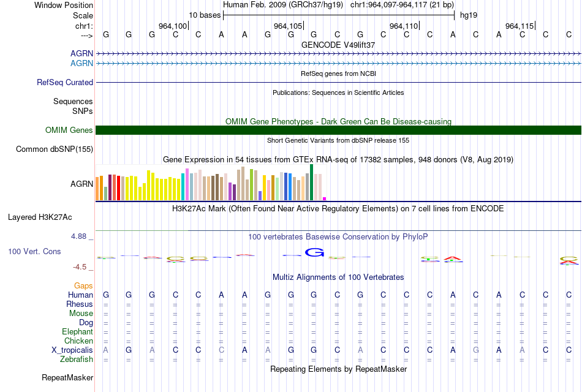Click the red A PhyloP logo letter
Screen dimensions: 582x392
453,258
